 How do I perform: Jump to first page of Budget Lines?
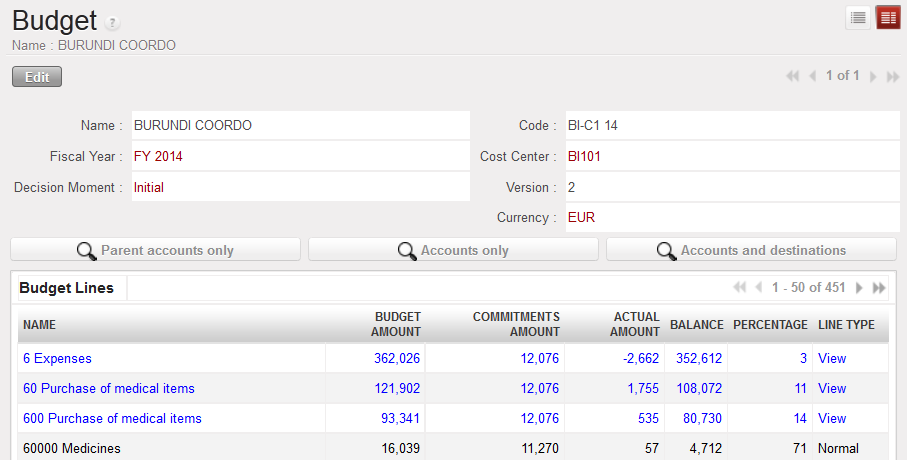coord(740,288)
